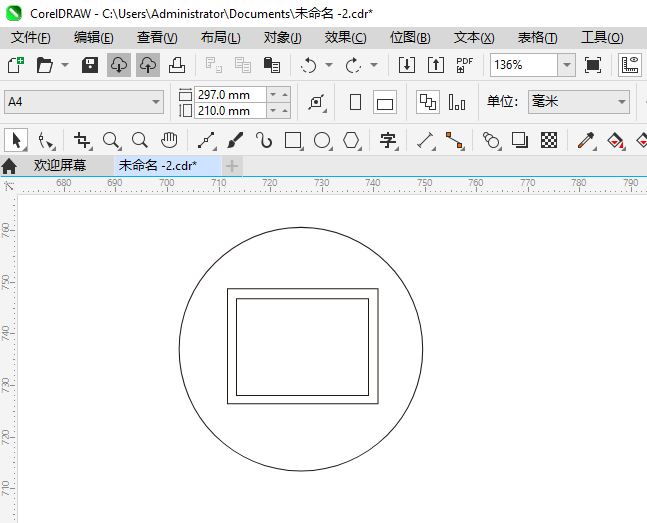
Task: Select the second Zoom magnifier tool
Action: 140,140
